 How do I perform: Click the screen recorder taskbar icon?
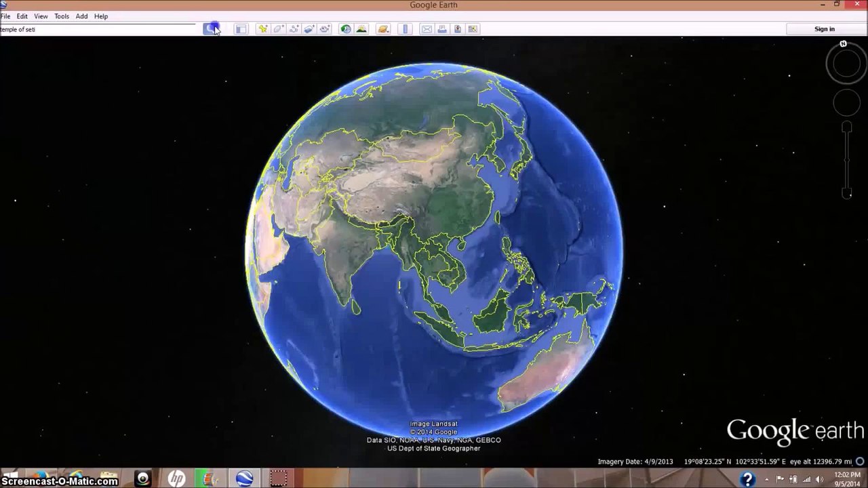click(x=278, y=479)
